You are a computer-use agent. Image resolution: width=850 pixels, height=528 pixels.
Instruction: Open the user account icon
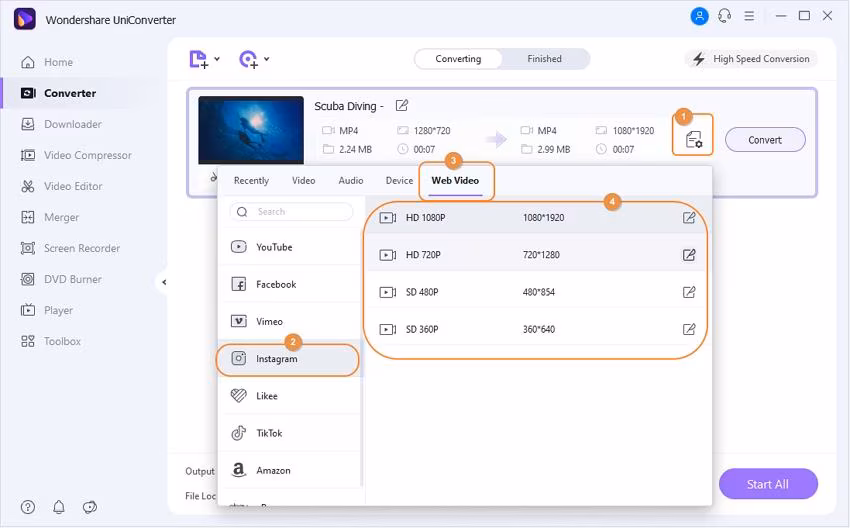coord(699,16)
